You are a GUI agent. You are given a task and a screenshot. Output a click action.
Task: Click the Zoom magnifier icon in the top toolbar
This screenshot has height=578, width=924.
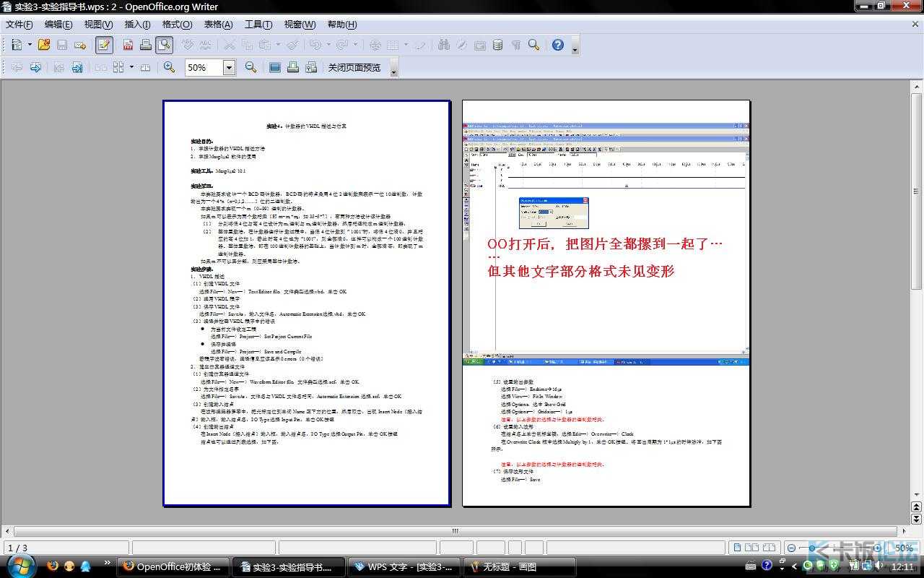coord(534,45)
